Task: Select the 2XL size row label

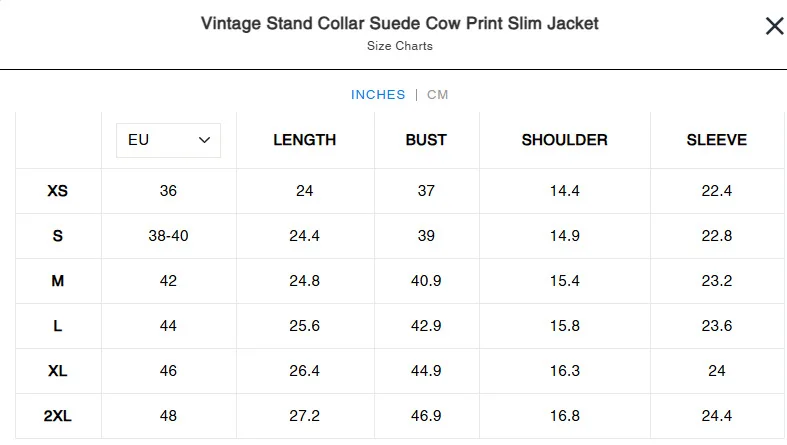Action: [58, 416]
